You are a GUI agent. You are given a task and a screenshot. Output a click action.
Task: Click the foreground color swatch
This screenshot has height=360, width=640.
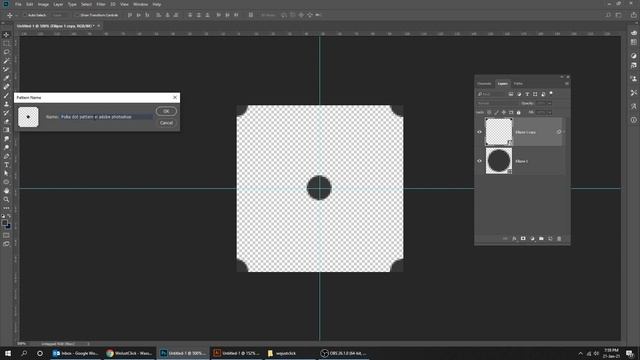point(4,223)
